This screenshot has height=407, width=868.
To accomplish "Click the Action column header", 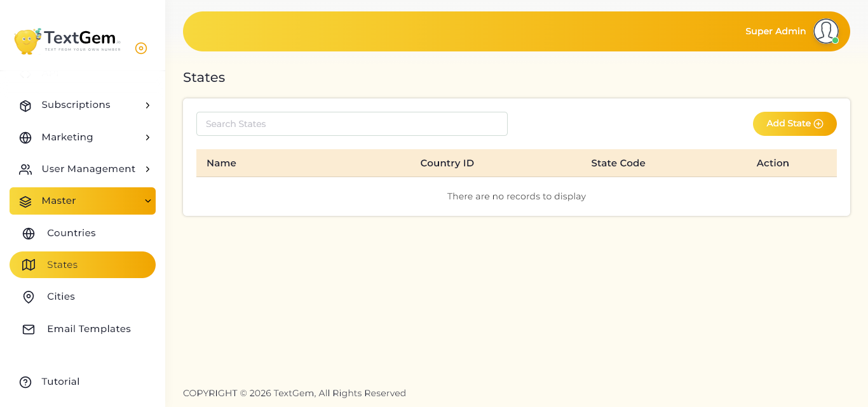I will point(773,163).
